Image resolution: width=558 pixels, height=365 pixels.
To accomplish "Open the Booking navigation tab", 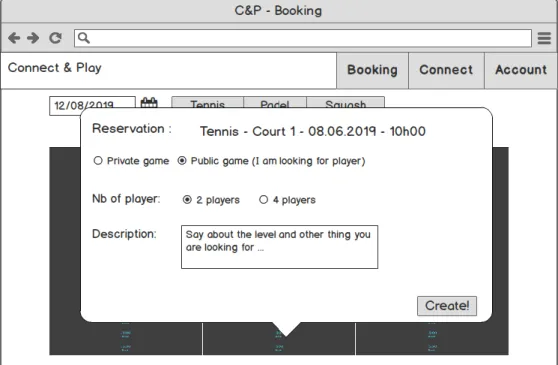I will click(372, 70).
